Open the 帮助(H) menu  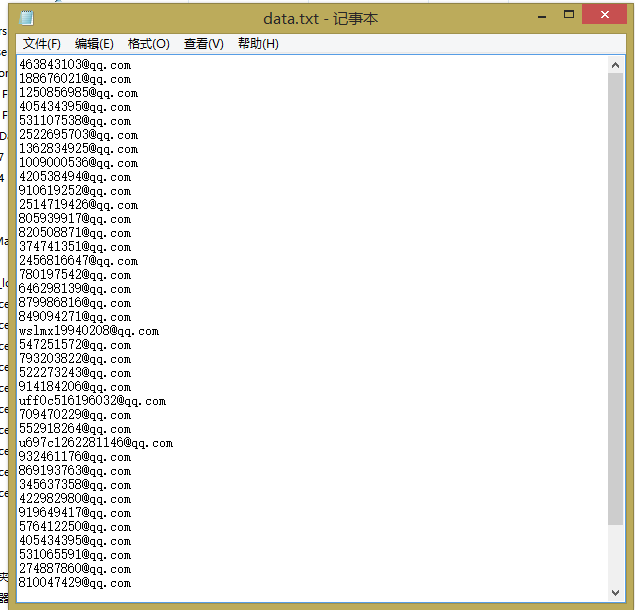(258, 44)
